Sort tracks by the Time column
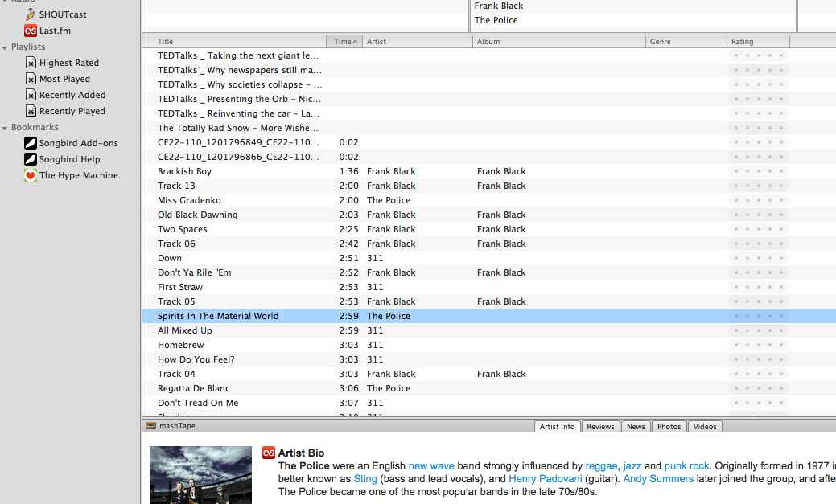Screen dimensions: 836x504 [x=345, y=42]
